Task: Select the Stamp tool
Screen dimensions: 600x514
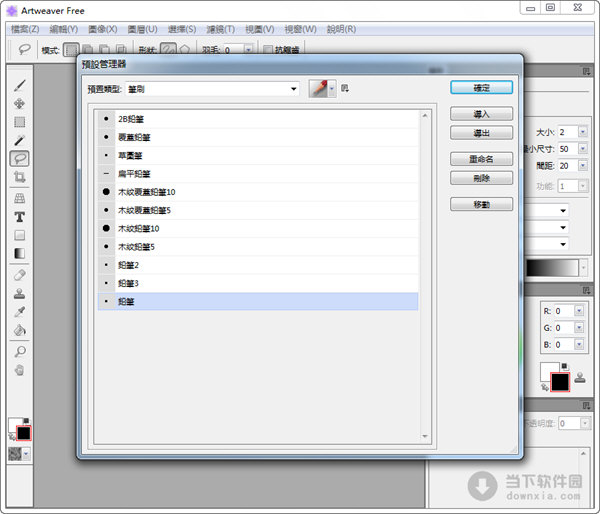Action: pos(20,294)
